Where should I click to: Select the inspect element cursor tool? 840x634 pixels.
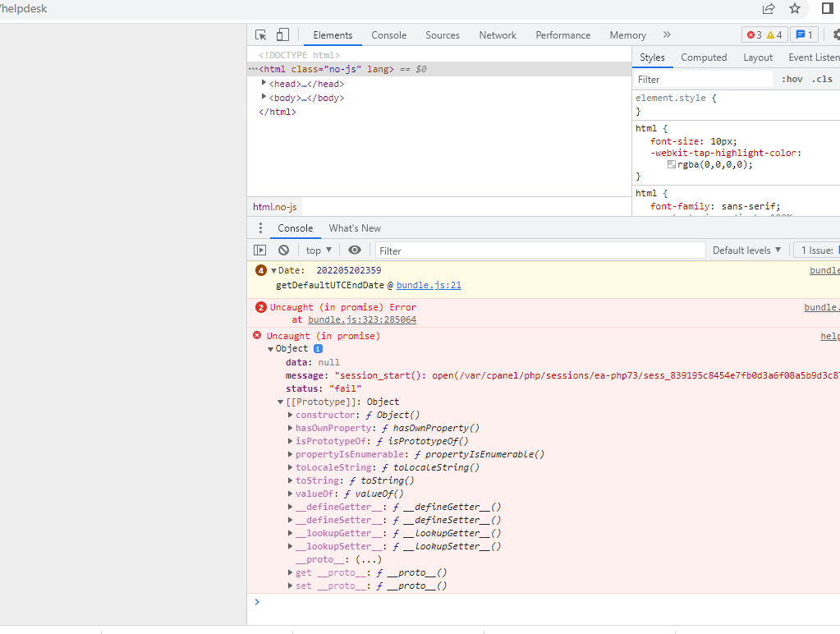point(259,35)
